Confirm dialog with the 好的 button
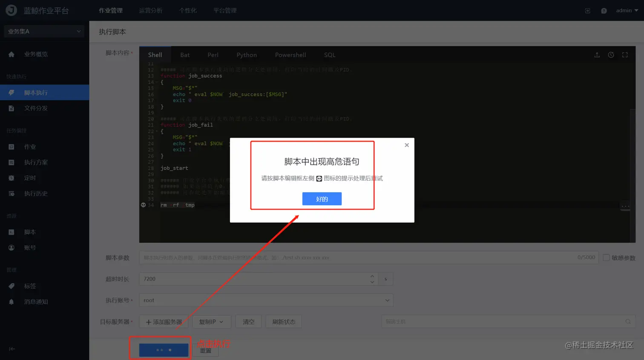Image resolution: width=644 pixels, height=360 pixels. 322,199
